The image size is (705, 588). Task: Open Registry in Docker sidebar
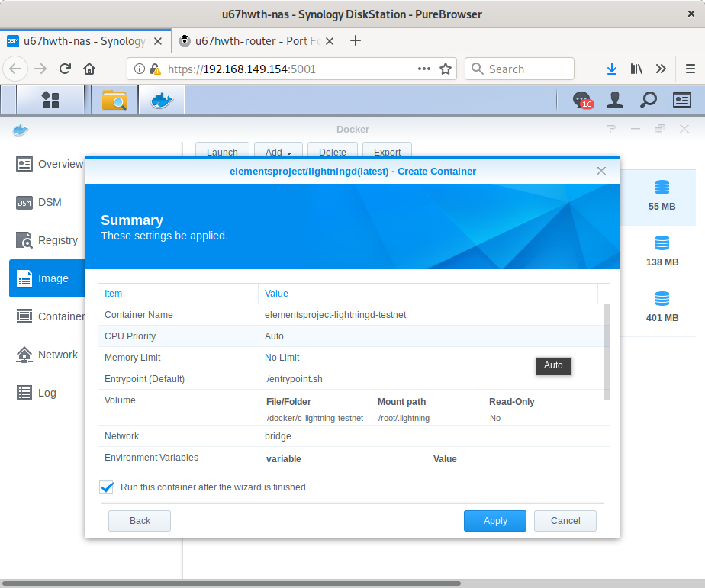pos(47,240)
